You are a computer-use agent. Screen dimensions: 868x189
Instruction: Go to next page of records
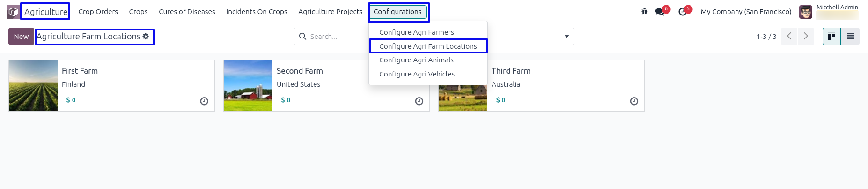click(806, 37)
